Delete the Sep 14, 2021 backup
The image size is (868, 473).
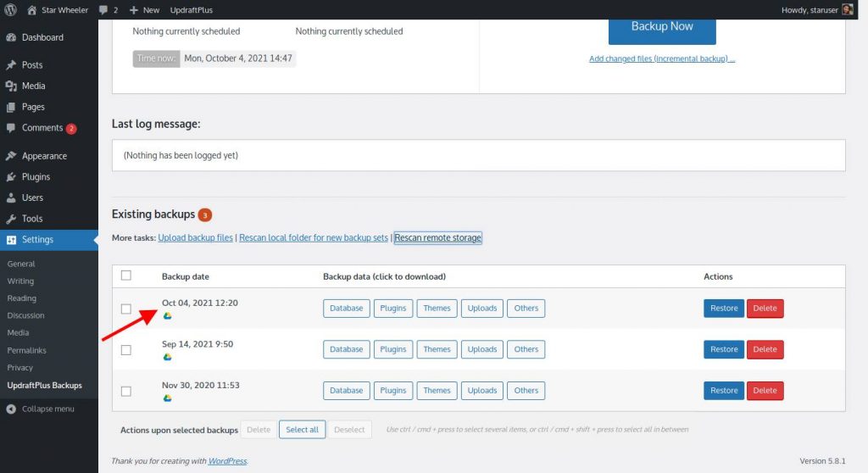point(765,349)
